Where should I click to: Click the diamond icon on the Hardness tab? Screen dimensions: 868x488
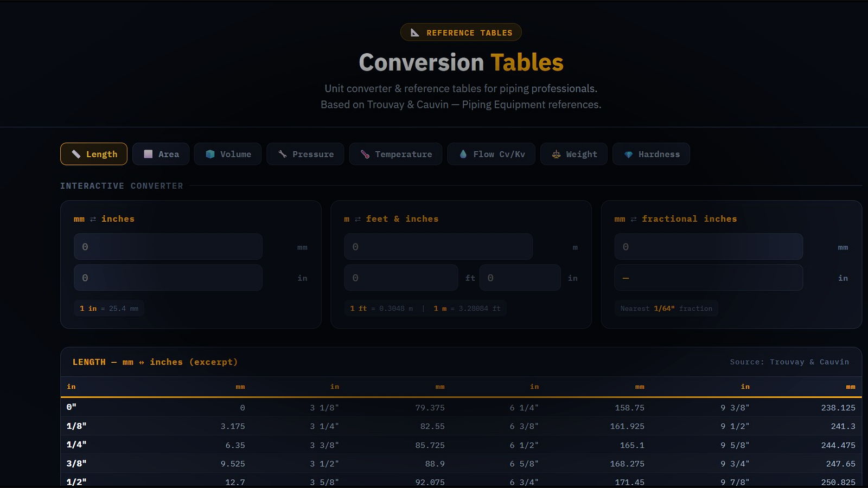[629, 154]
